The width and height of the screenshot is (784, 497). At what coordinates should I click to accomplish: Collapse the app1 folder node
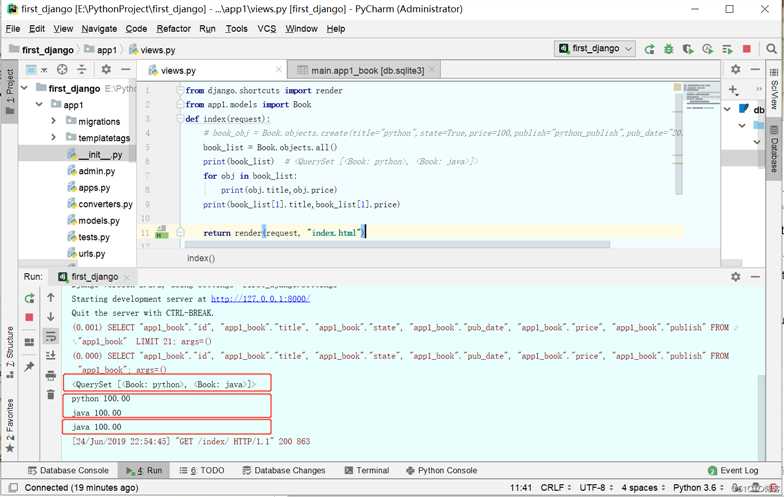40,104
